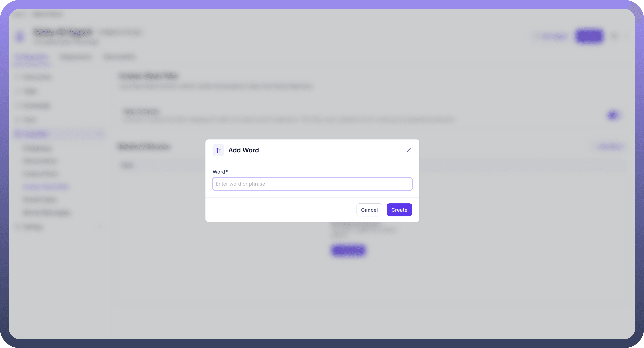Open the blurred last page tab
The width and height of the screenshot is (644, 348).
(119, 57)
